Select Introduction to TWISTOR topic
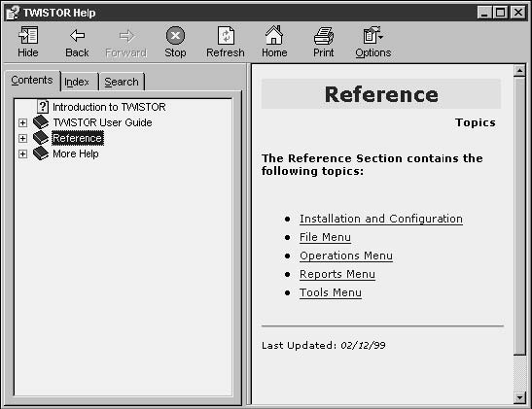Screen dimensions: 532x409 coord(109,107)
